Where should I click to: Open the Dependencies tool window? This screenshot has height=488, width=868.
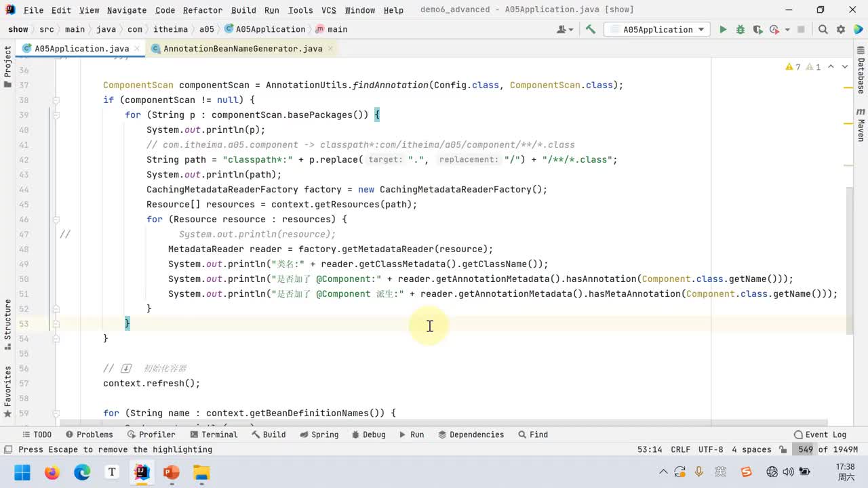click(x=471, y=434)
